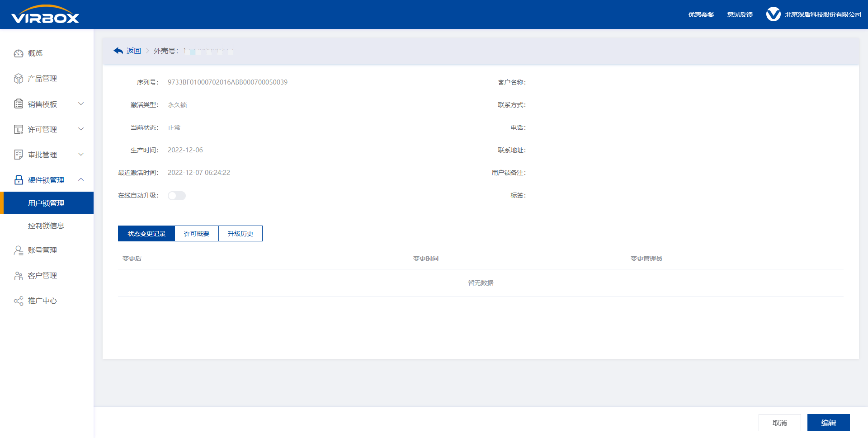
Task: Click the serial number 9733BF01000702016ABB000700050039
Action: tap(227, 82)
